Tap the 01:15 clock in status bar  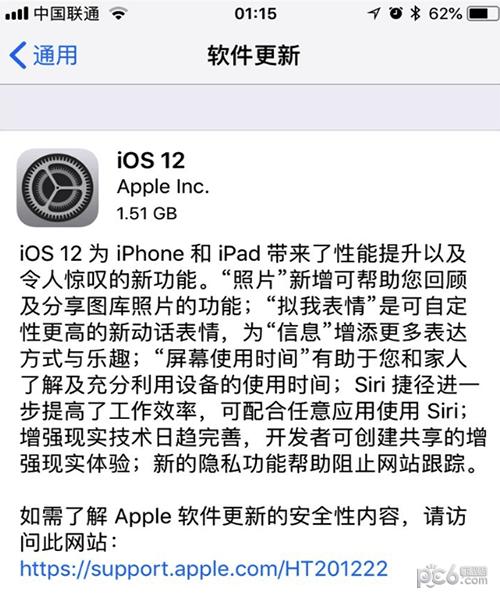pos(256,14)
